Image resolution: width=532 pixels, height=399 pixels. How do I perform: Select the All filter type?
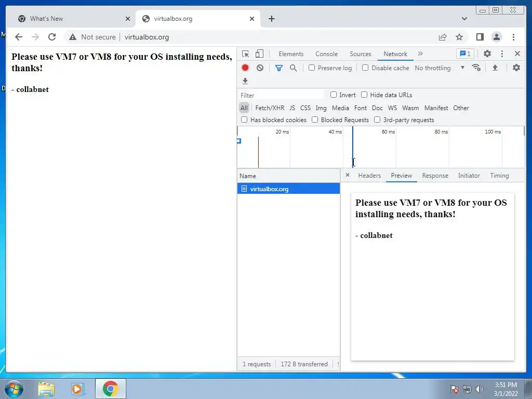click(x=244, y=108)
